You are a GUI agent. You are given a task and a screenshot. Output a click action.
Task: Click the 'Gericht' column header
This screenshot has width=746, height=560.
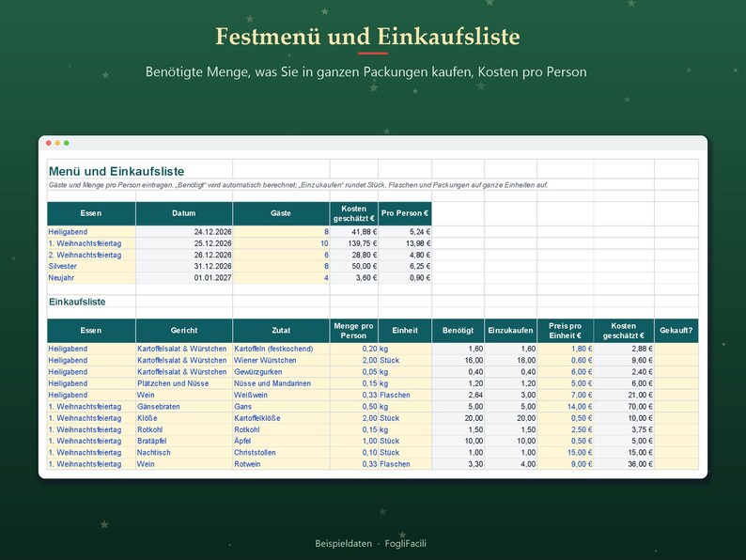pos(184,331)
